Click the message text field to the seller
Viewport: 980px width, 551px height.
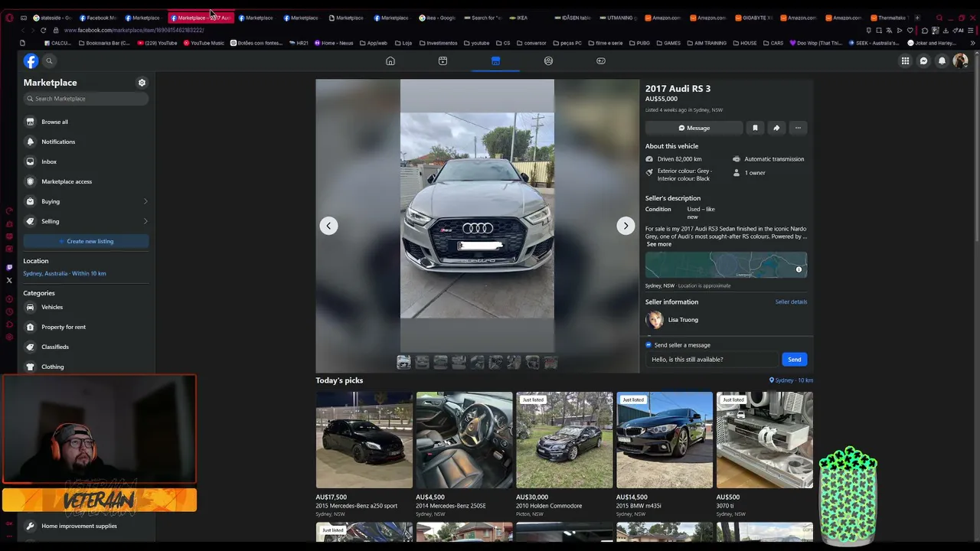pos(712,360)
